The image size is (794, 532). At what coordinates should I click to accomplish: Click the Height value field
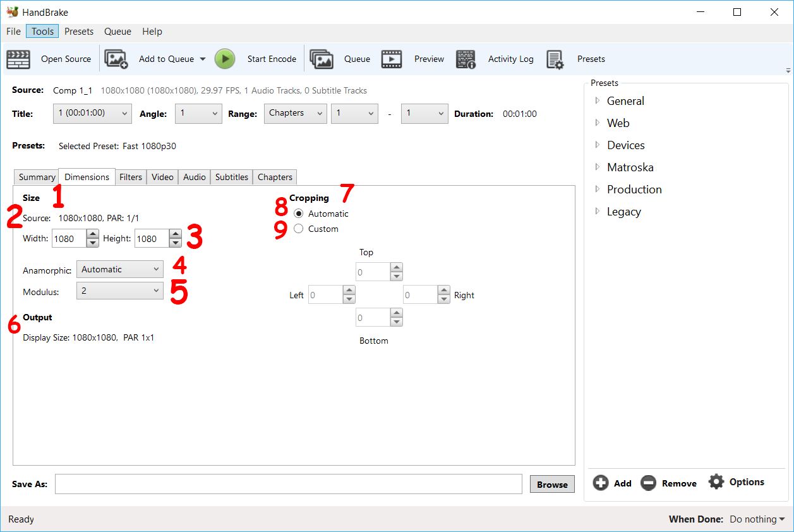[x=152, y=239]
